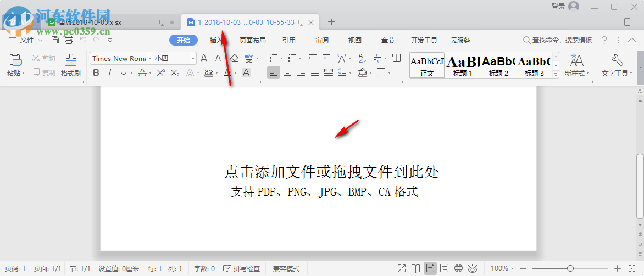Click the text box layout icon in paragraph group
644x276 pixels.
(x=396, y=58)
